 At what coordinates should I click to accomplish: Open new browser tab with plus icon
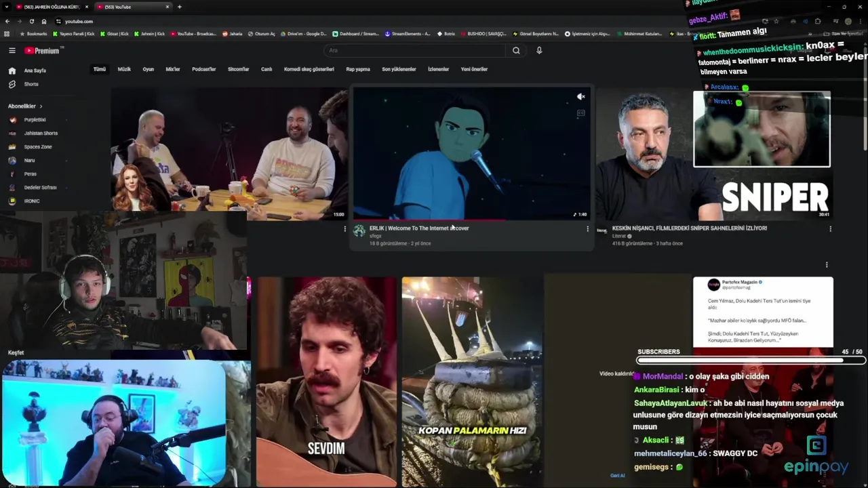[179, 7]
